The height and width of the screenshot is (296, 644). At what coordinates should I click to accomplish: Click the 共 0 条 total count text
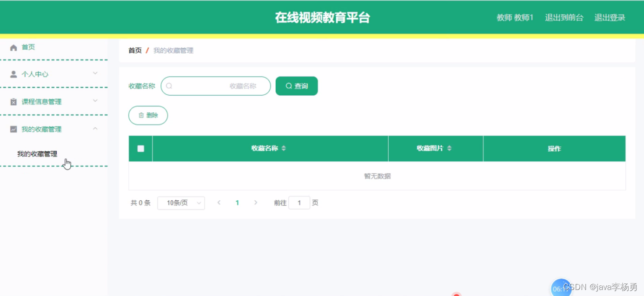[140, 203]
